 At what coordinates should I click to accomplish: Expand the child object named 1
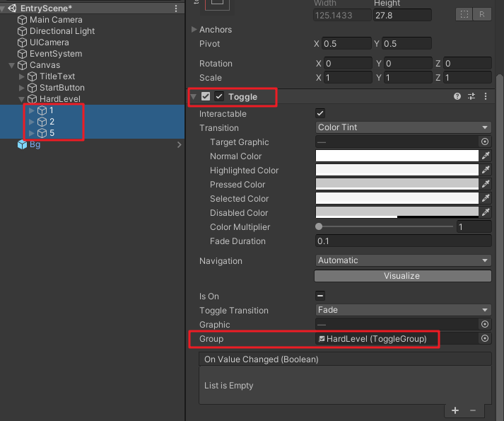[32, 110]
